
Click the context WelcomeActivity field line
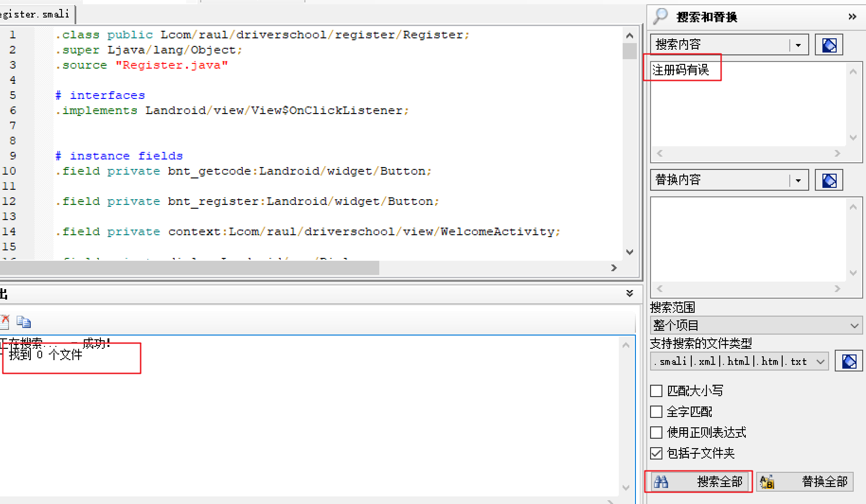click(308, 232)
